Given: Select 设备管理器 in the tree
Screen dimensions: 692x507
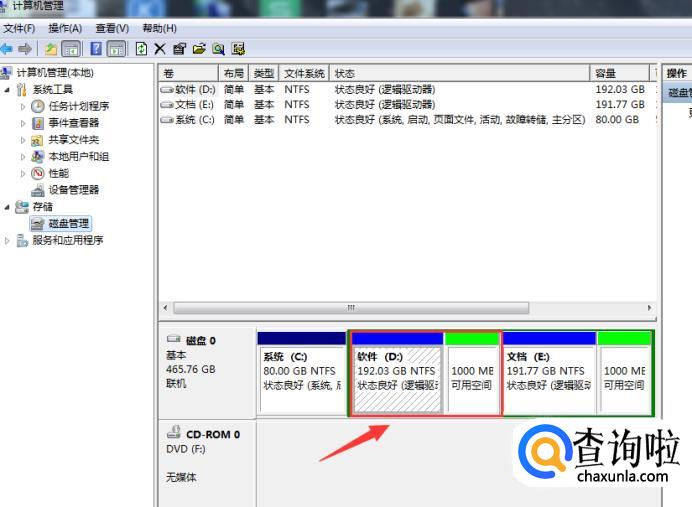Looking at the screenshot, I should pyautogui.click(x=73, y=190).
